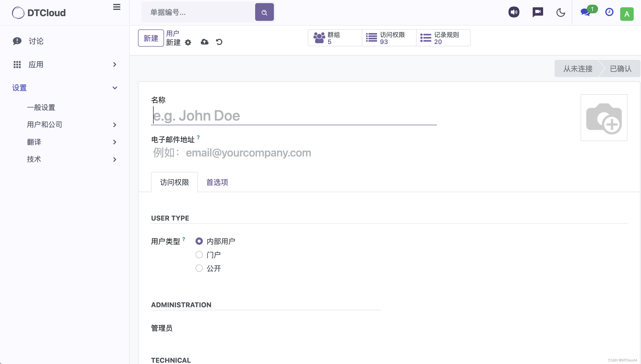Open the action gear icon in breadcrumb

pos(188,42)
